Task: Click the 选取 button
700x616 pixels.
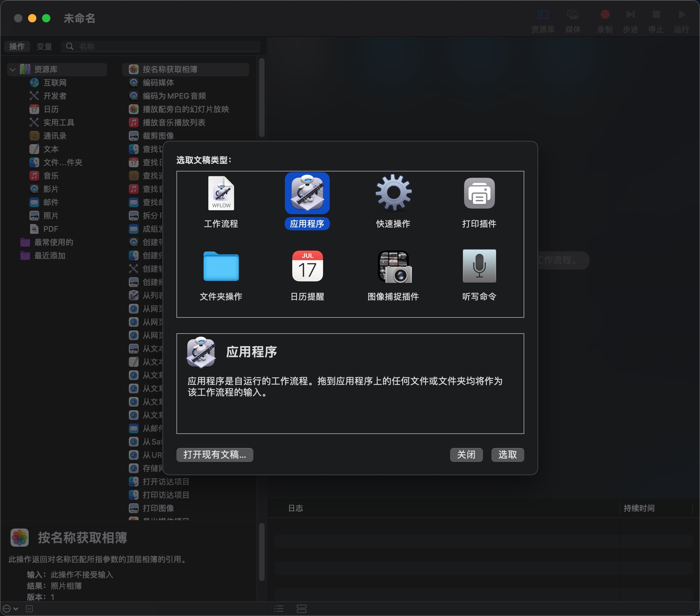Action: click(x=507, y=455)
